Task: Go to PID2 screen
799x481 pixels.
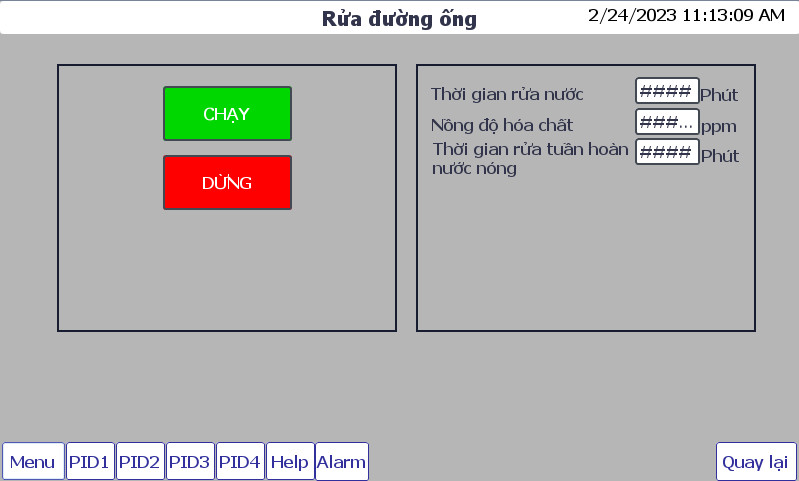Action: [x=140, y=462]
